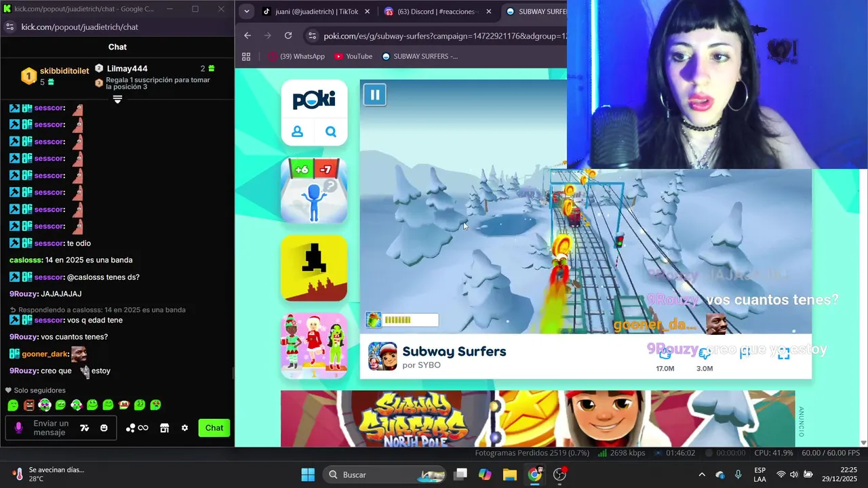This screenshot has height=488, width=868.
Task: Open the Poki home logo
Action: [x=314, y=100]
